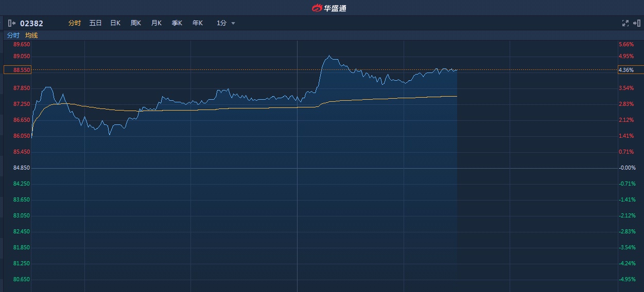The image size is (644, 292).
Task: Switch to 周K weekly chart
Action: click(135, 23)
